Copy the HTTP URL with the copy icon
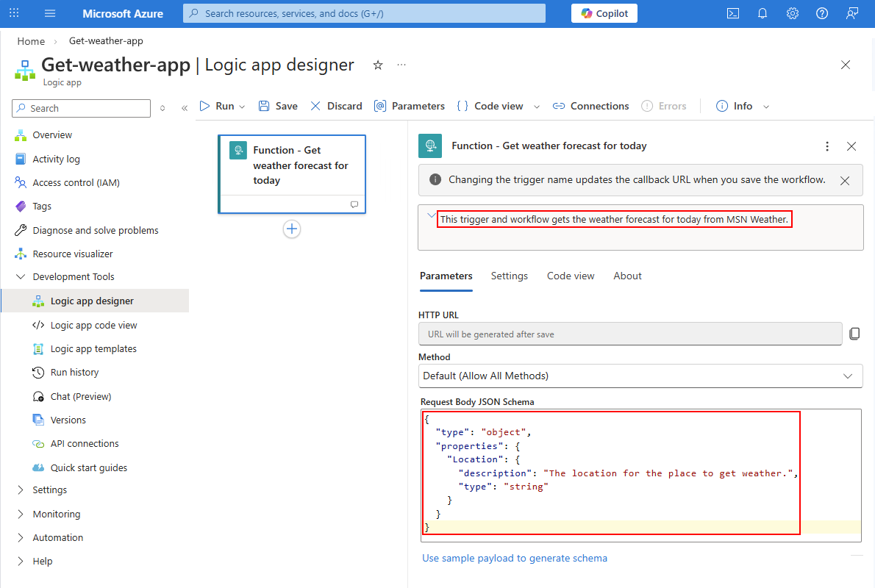 pyautogui.click(x=854, y=334)
